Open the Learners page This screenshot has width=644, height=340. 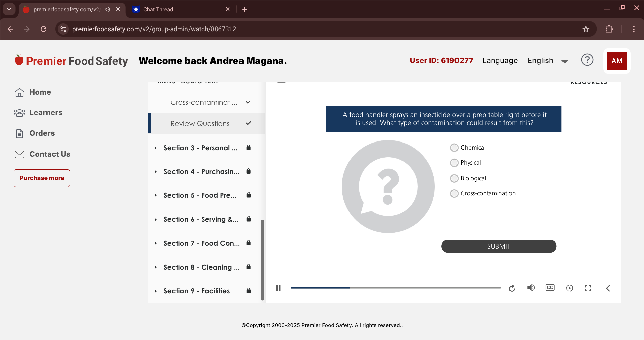pyautogui.click(x=38, y=113)
